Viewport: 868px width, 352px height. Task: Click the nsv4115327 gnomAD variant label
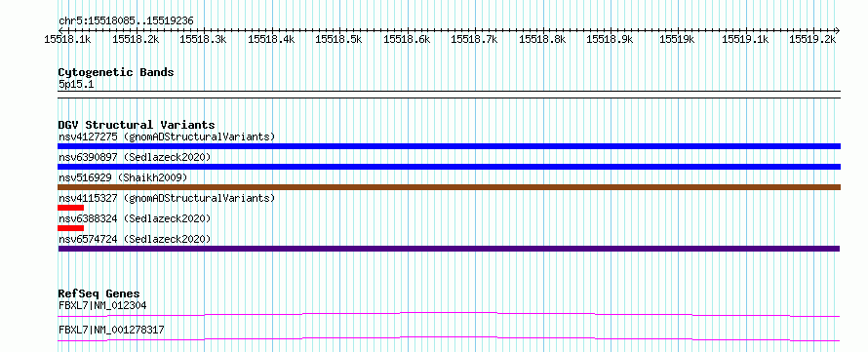[167, 198]
